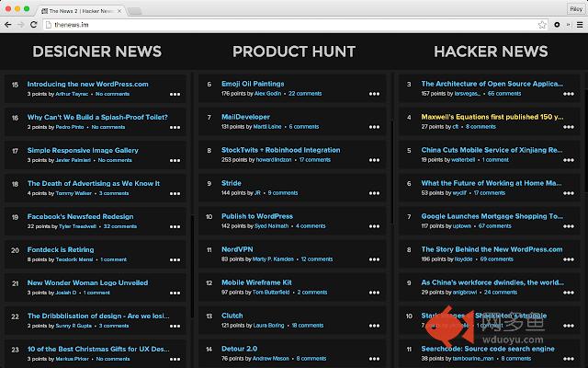Bookmark page with the star icon

coord(542,25)
